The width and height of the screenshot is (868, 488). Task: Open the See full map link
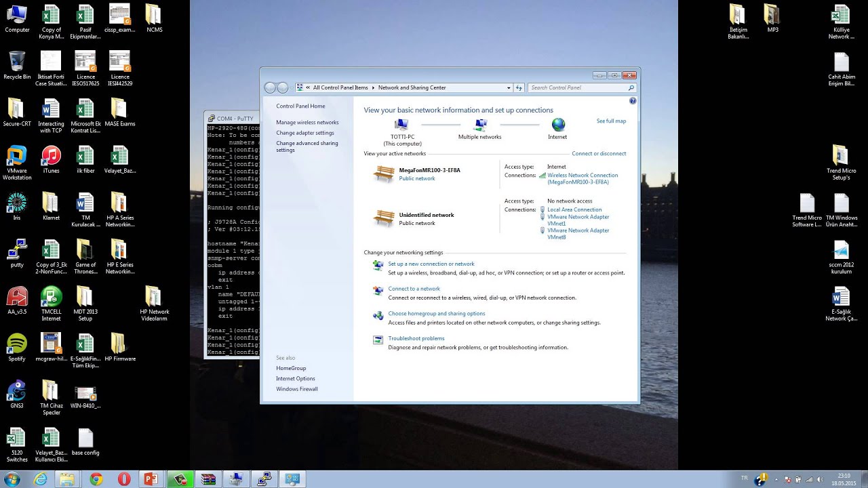[611, 121]
